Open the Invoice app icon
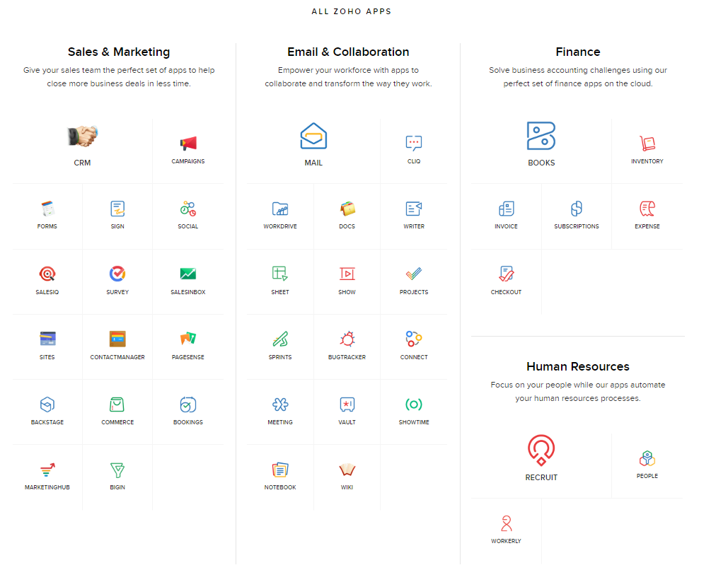 point(506,209)
